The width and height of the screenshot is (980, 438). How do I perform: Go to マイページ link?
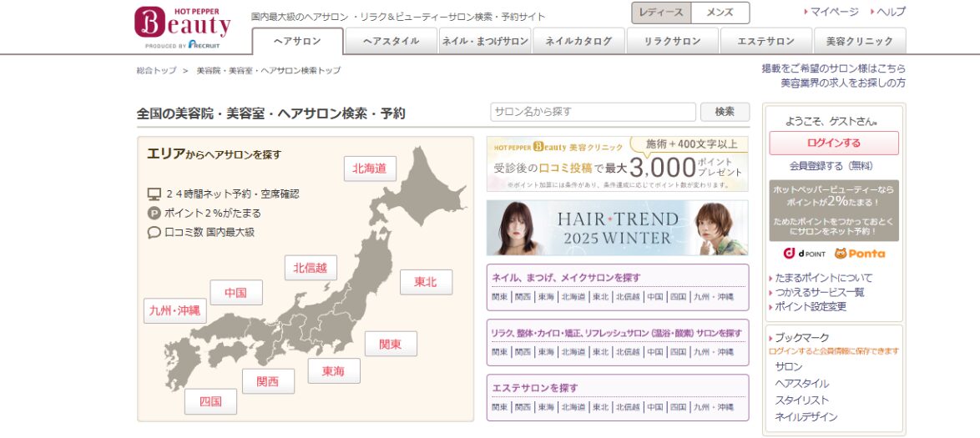point(834,12)
